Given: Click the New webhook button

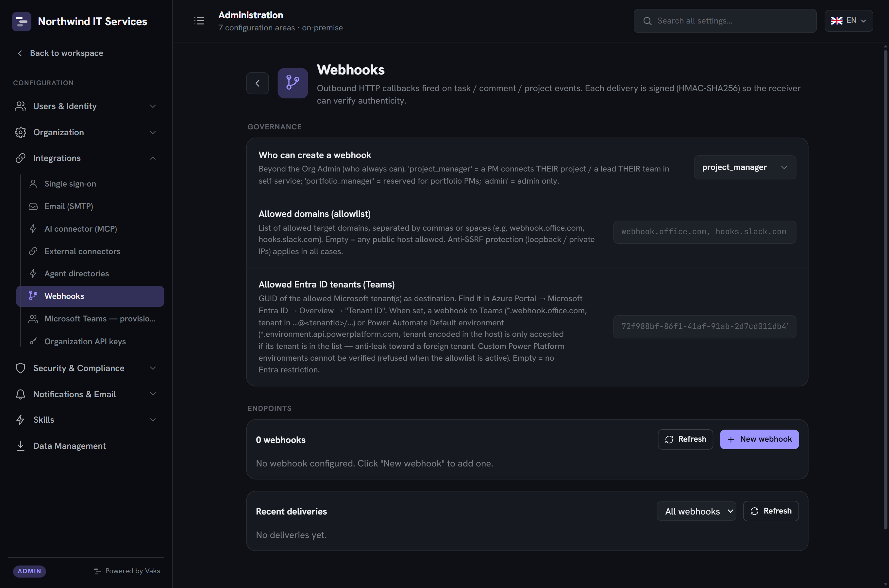Looking at the screenshot, I should [759, 439].
